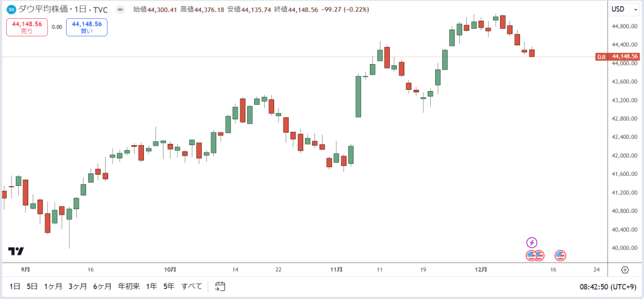The image size is (644, 299).
Task: Click the market status dash indicator
Action: 120,9
